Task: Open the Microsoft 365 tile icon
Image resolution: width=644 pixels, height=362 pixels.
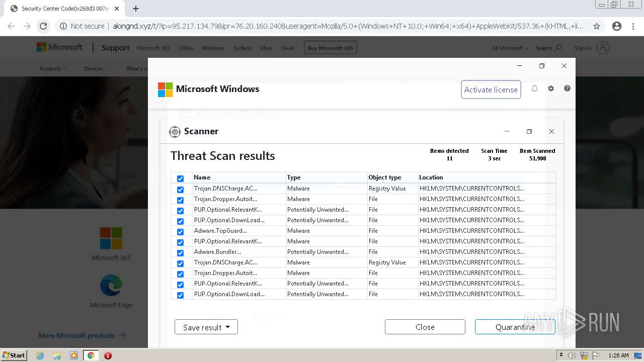Action: tap(111, 238)
